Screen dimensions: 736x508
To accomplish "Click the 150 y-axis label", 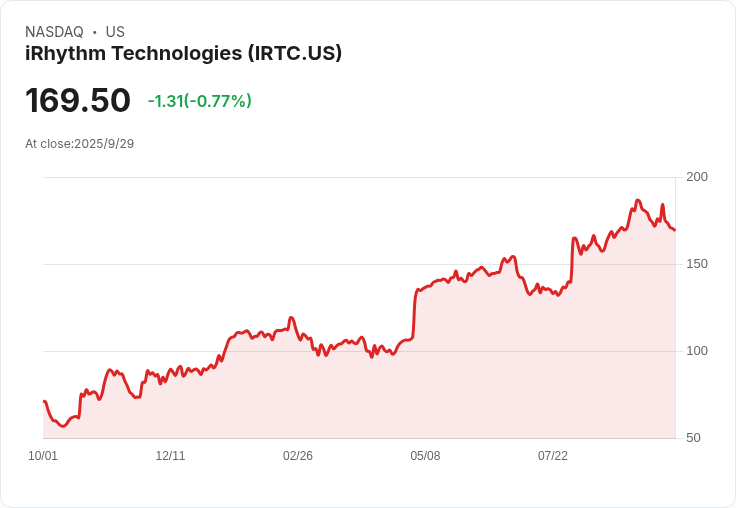I will coord(697,264).
